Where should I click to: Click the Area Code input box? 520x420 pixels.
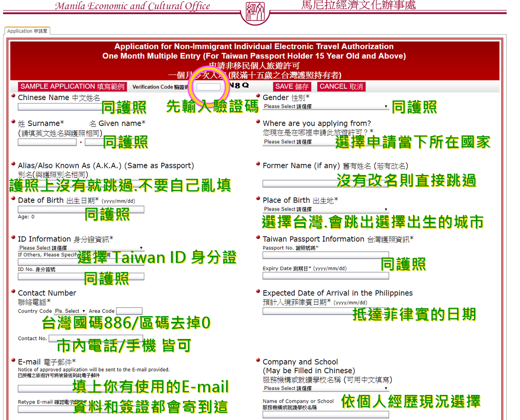pyautogui.click(x=129, y=311)
